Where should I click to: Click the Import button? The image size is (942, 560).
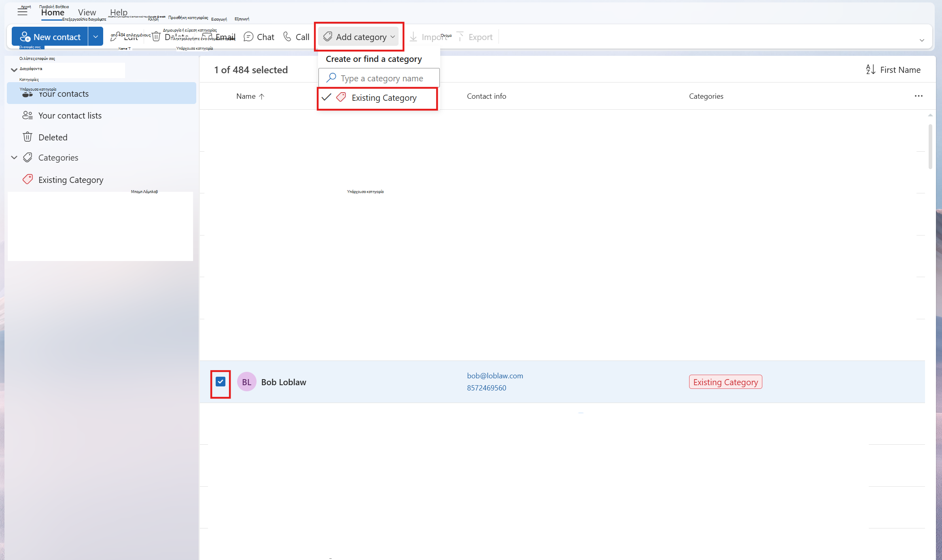[429, 37]
